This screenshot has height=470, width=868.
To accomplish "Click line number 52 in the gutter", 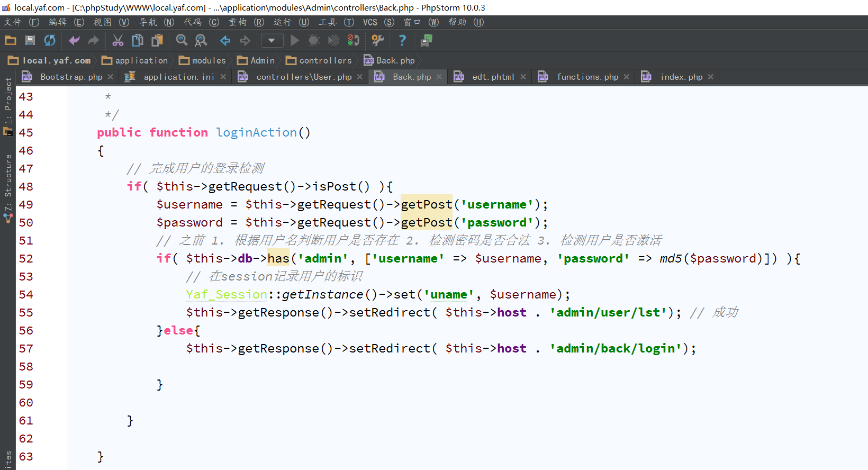I will tap(26, 259).
